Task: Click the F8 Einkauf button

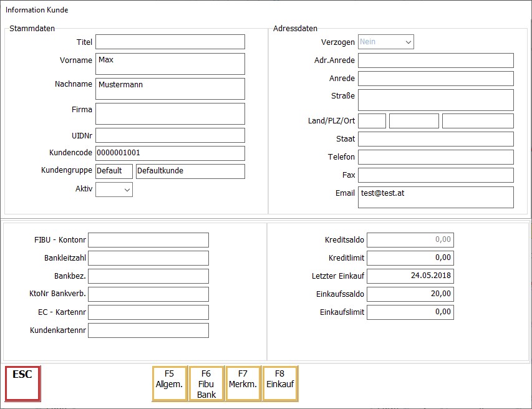Action: 280,383
